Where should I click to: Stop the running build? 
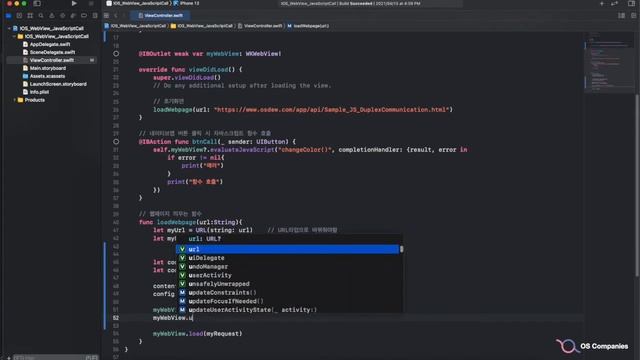91,3
